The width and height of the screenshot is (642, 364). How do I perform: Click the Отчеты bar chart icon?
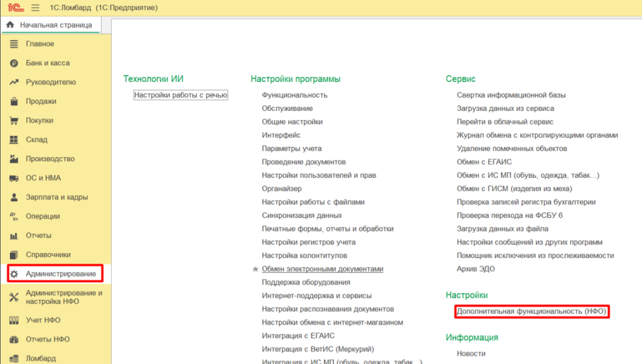coord(14,236)
